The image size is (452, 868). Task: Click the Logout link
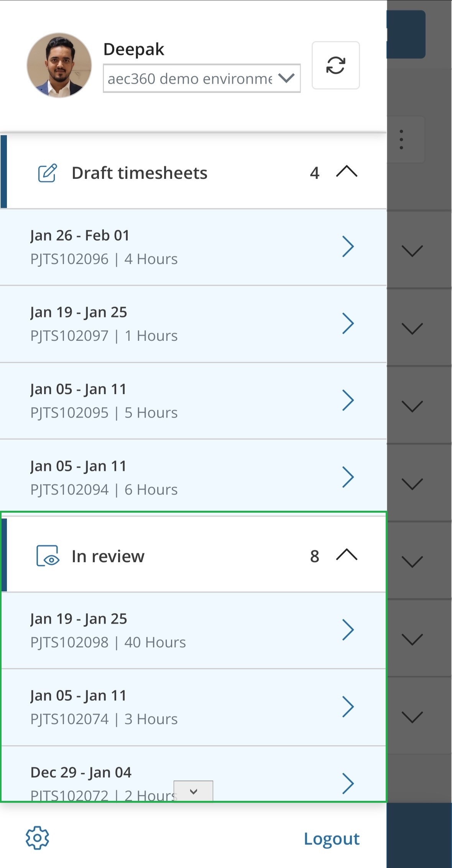[x=331, y=839]
